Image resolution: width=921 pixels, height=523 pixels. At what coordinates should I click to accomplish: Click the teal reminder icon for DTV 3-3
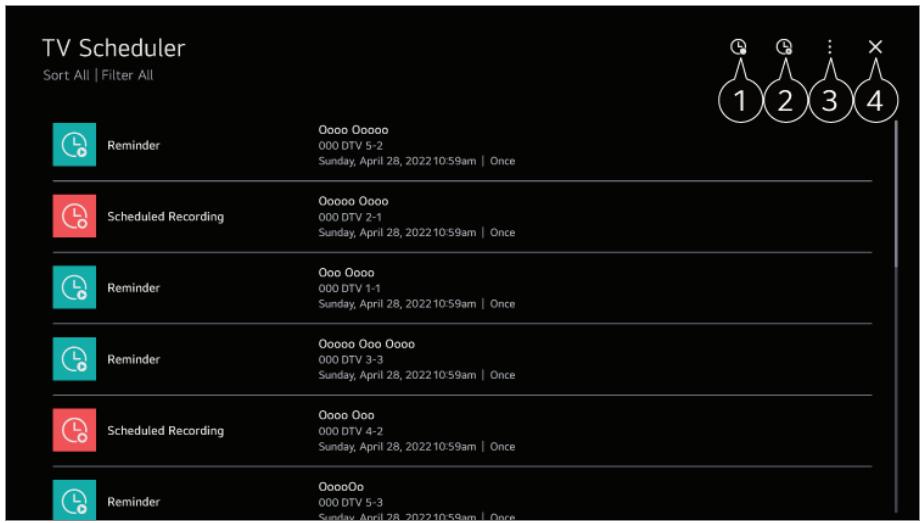click(x=74, y=359)
